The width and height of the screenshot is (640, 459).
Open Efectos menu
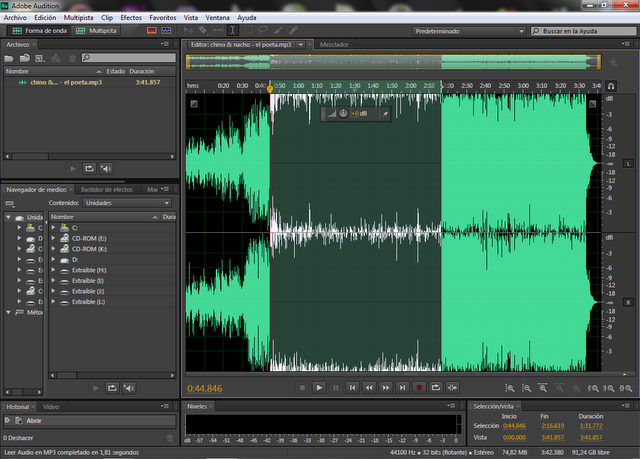[131, 18]
